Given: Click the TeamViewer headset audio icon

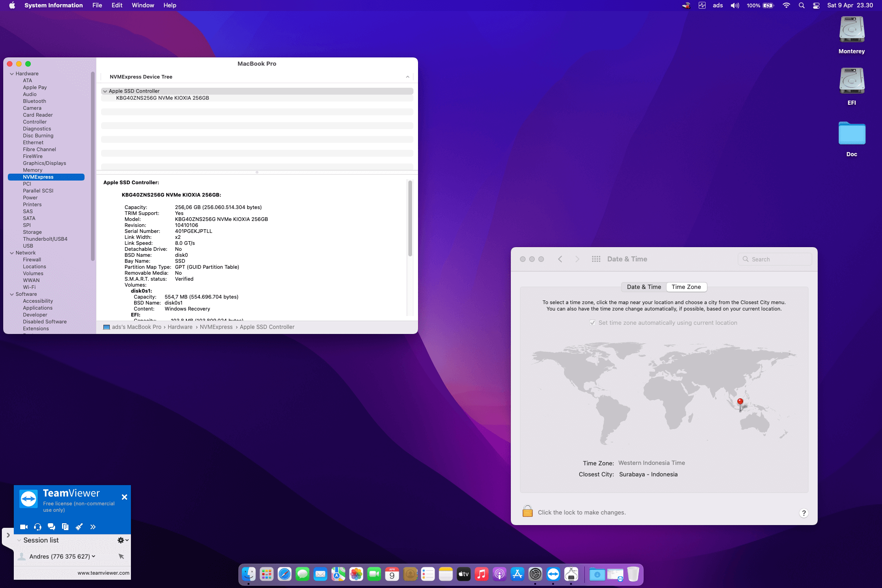Looking at the screenshot, I should coord(38,527).
